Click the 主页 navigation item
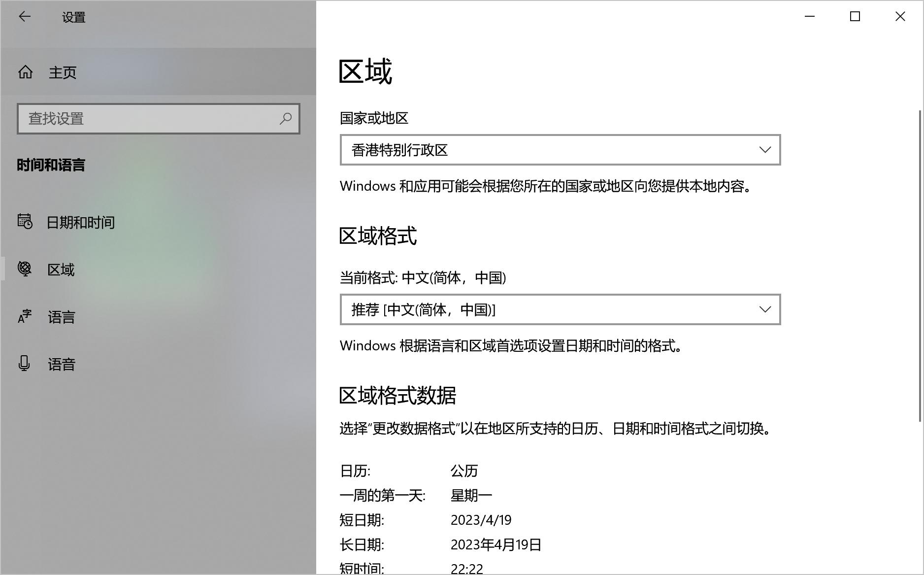The image size is (924, 575). click(x=62, y=72)
